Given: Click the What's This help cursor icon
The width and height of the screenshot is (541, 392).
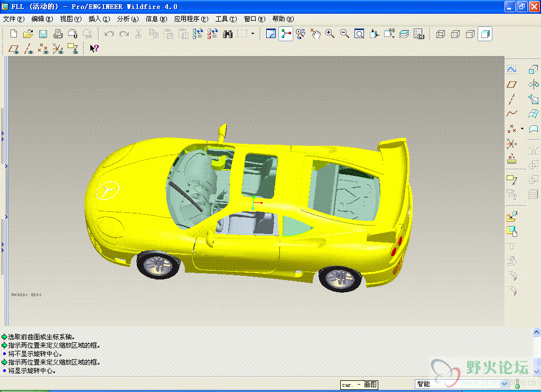Looking at the screenshot, I should 94,48.
